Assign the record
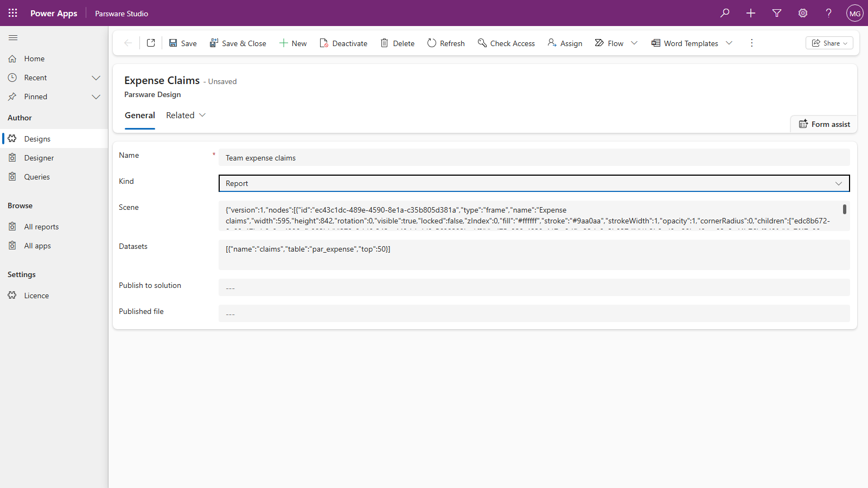 coord(565,43)
